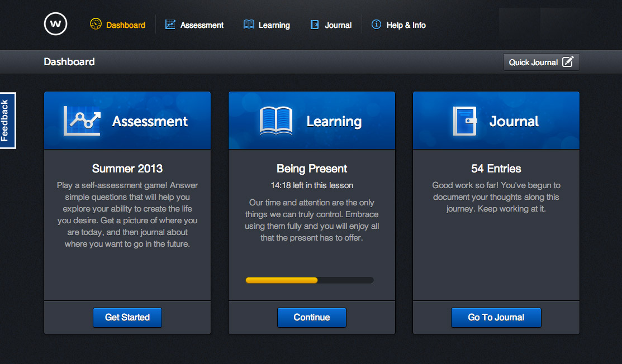Click the Help & Info circle icon
The image size is (622, 364).
click(376, 25)
